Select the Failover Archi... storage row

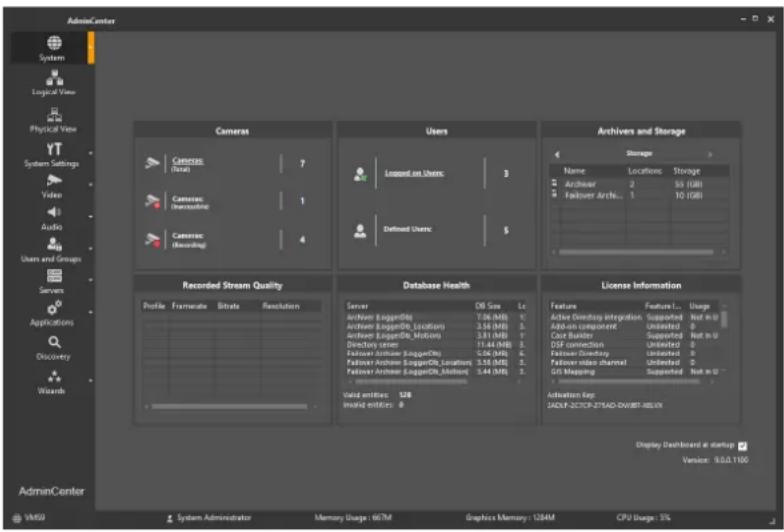pos(638,196)
